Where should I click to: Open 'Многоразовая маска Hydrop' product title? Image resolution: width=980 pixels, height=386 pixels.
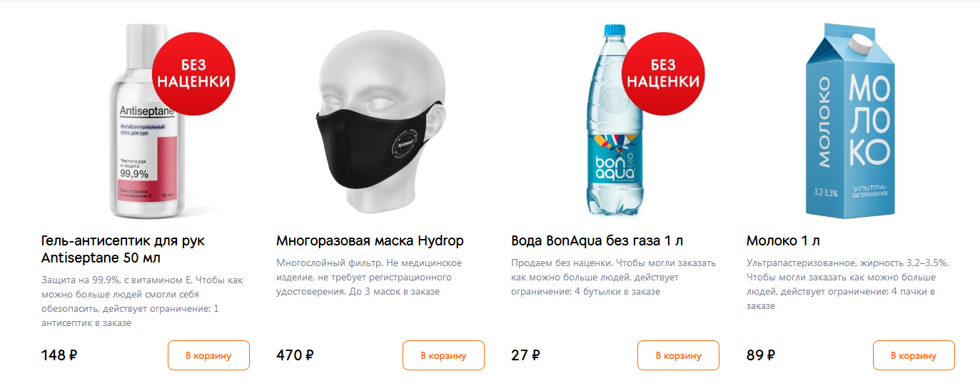point(370,240)
